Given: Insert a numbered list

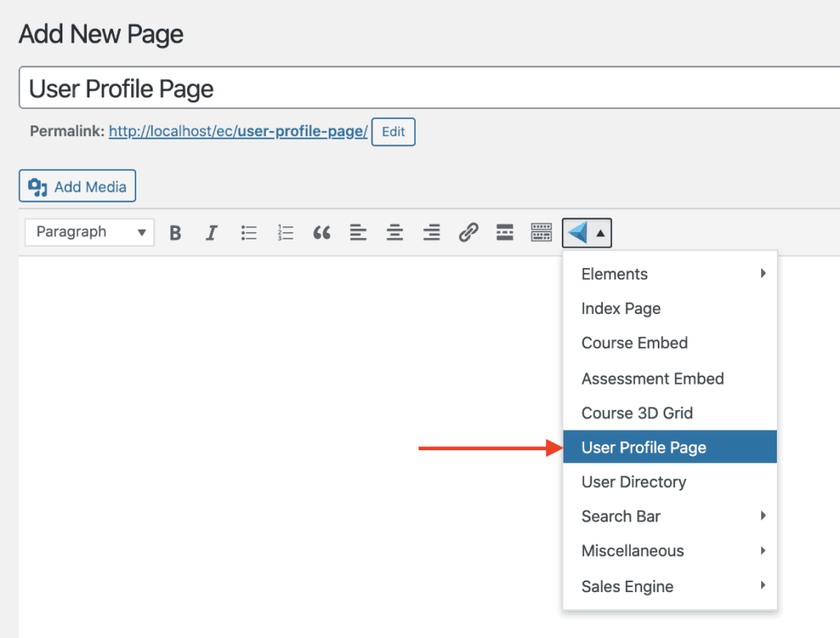Looking at the screenshot, I should click(x=285, y=233).
